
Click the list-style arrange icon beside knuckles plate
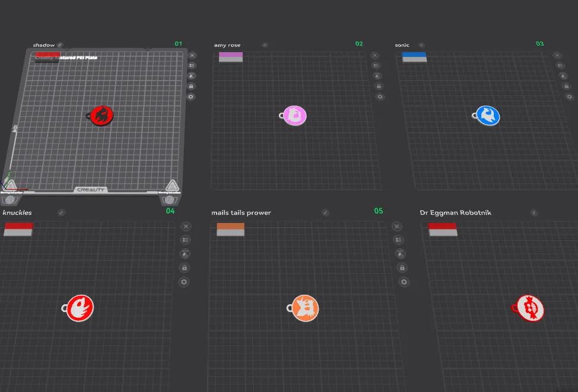185,240
